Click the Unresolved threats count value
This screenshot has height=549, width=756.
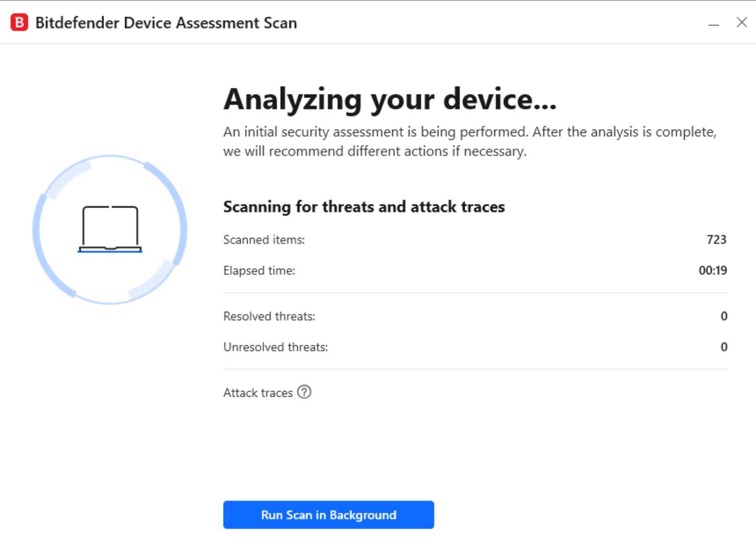coord(723,347)
